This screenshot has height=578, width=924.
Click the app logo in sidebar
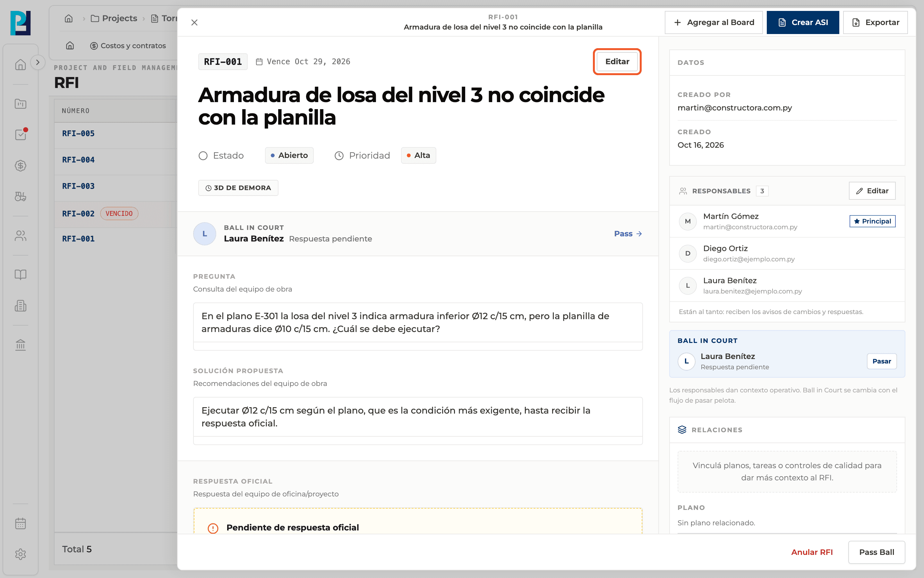tap(21, 23)
